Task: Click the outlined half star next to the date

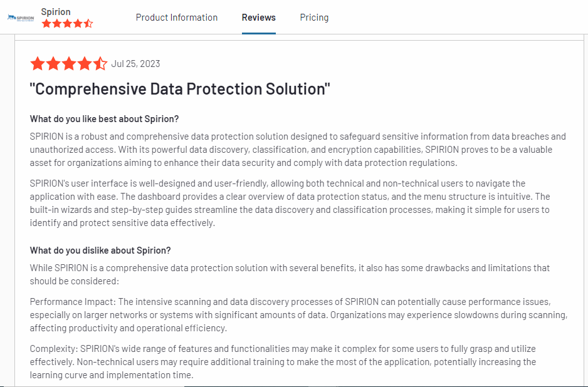Action: coord(100,63)
